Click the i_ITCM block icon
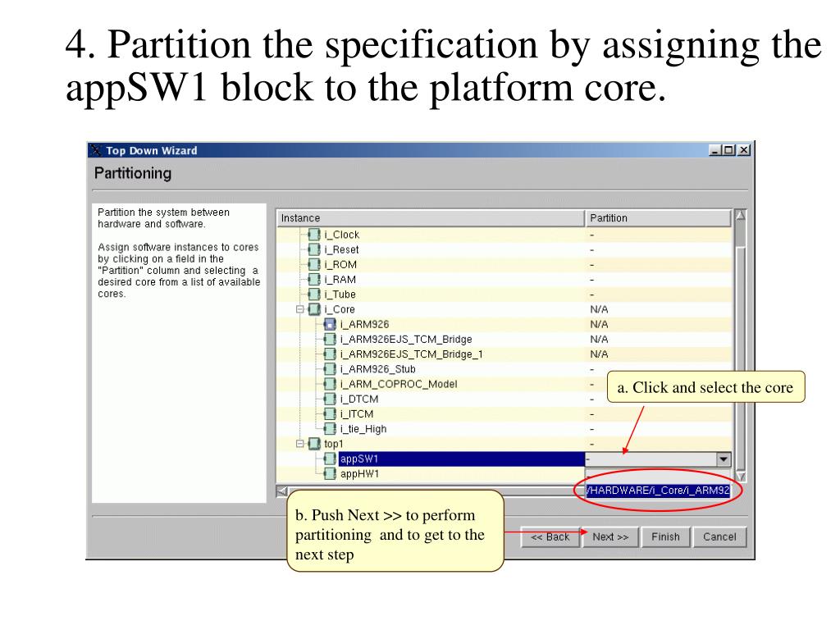 point(331,414)
